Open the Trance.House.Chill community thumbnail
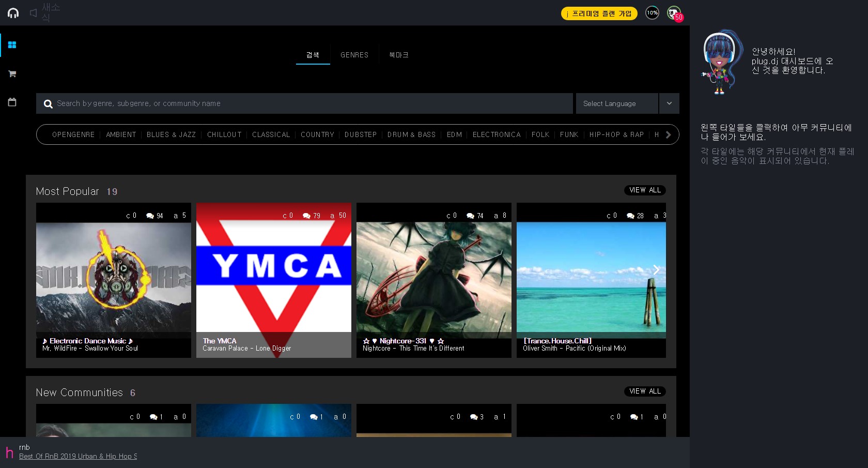868x468 pixels. tap(591, 280)
